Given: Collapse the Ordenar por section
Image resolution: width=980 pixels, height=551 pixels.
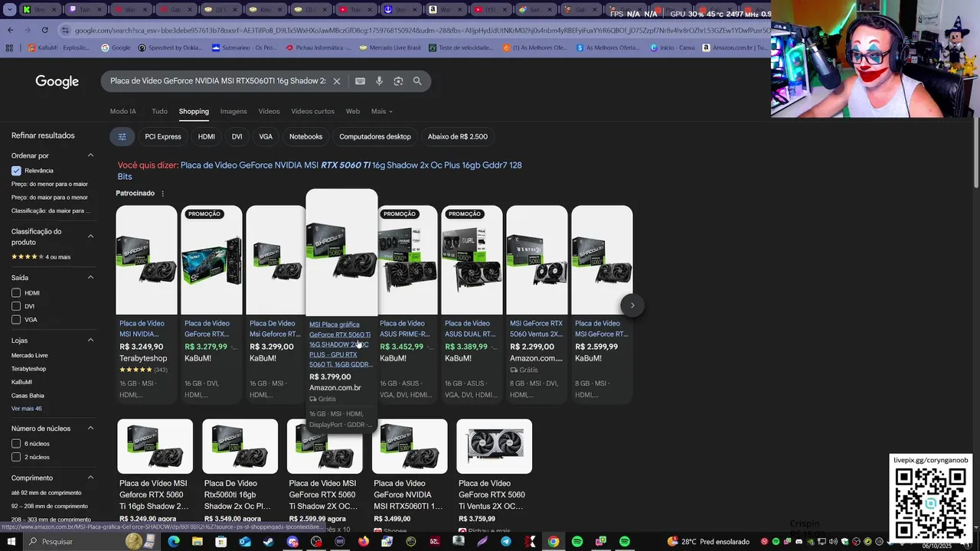Looking at the screenshot, I should (90, 155).
